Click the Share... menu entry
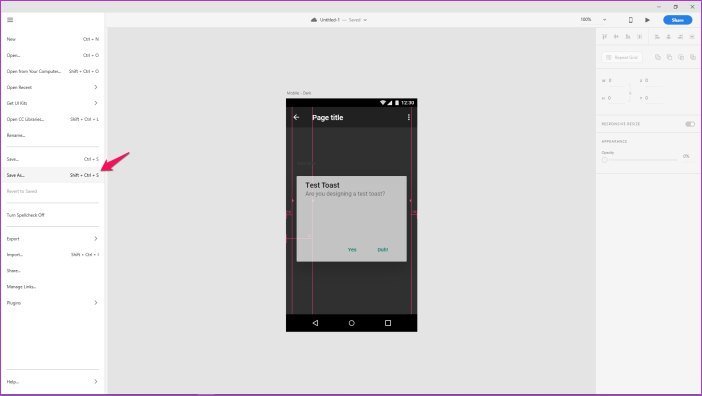 pyautogui.click(x=52, y=271)
